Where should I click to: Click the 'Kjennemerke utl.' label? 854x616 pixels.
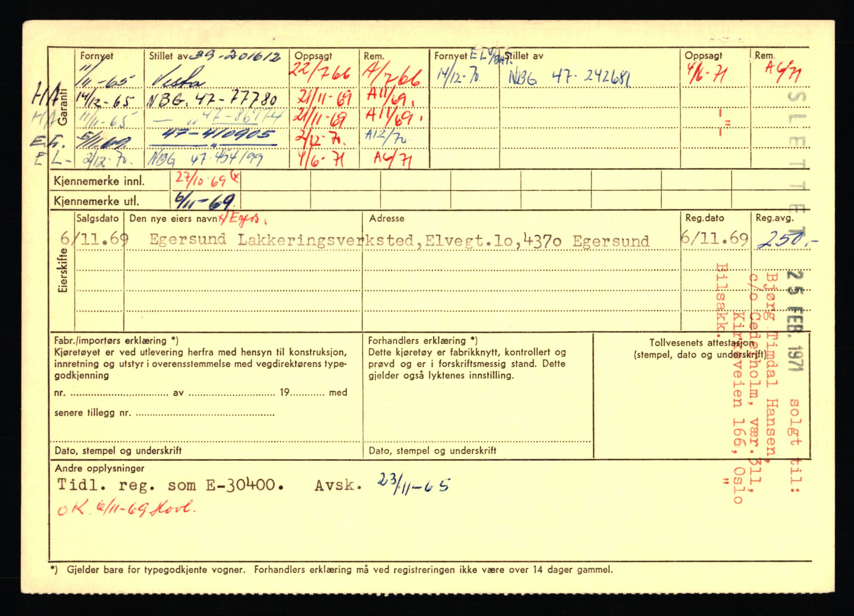coord(96,201)
